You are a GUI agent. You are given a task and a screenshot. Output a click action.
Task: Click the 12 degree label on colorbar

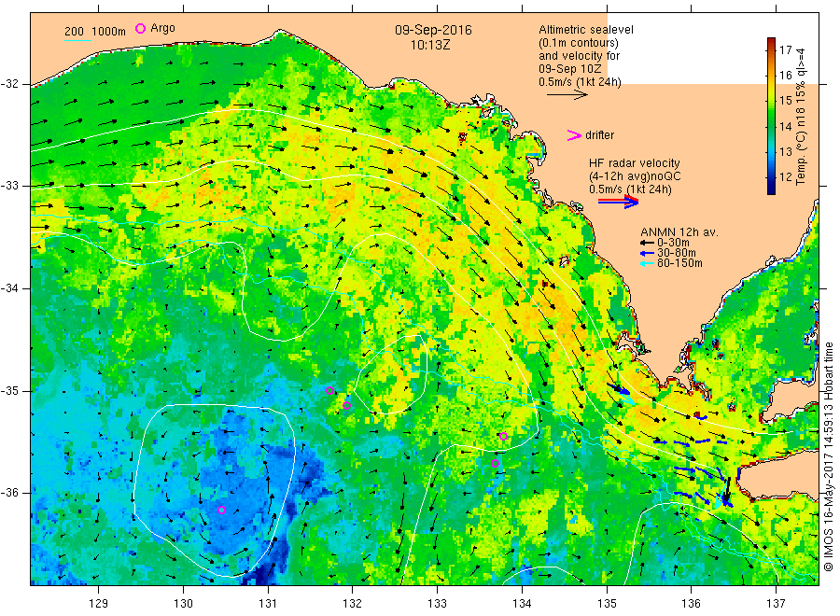pos(785,176)
